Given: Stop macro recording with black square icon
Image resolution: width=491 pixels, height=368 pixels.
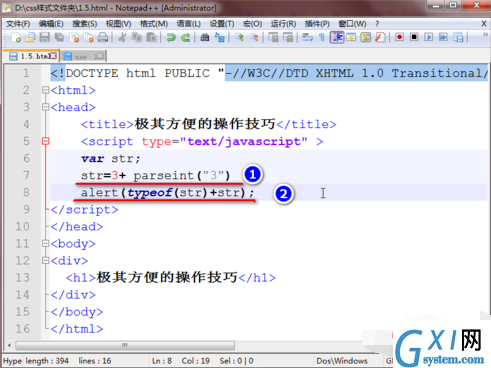Looking at the screenshot, I should (x=414, y=37).
